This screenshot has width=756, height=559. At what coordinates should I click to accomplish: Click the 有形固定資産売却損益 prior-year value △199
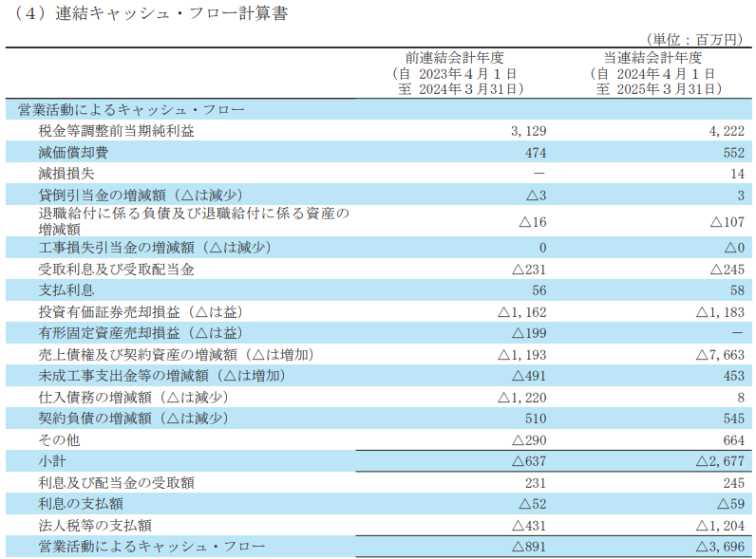(x=528, y=333)
